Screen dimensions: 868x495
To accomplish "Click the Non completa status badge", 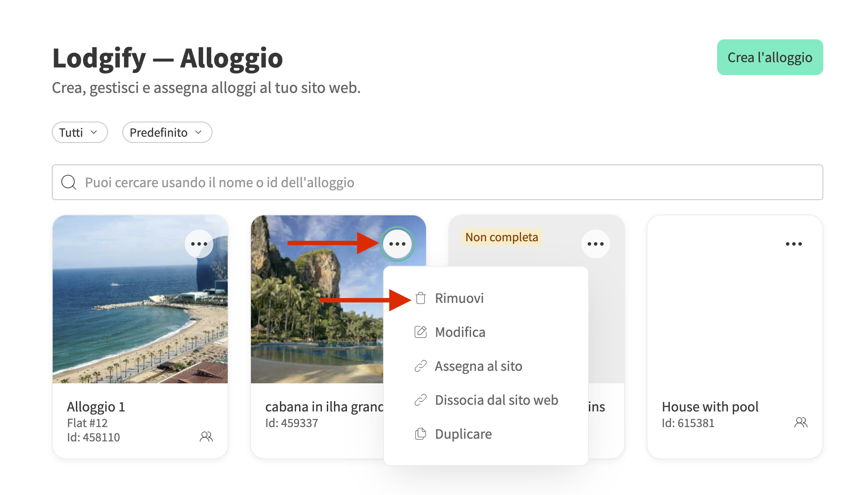I will [501, 237].
